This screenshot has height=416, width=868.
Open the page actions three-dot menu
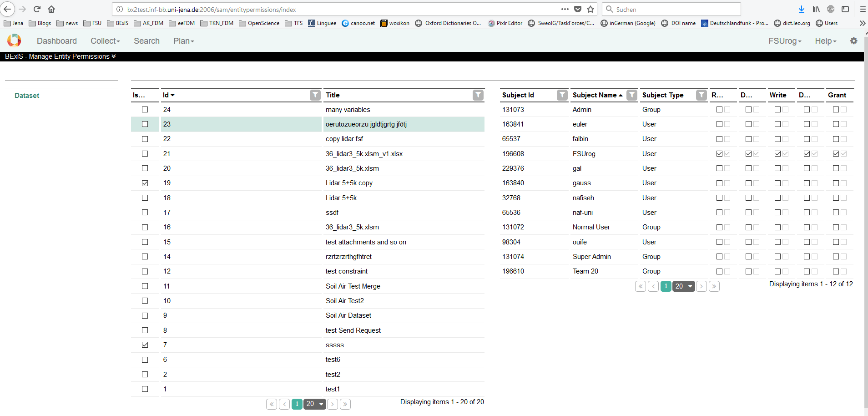tap(565, 9)
